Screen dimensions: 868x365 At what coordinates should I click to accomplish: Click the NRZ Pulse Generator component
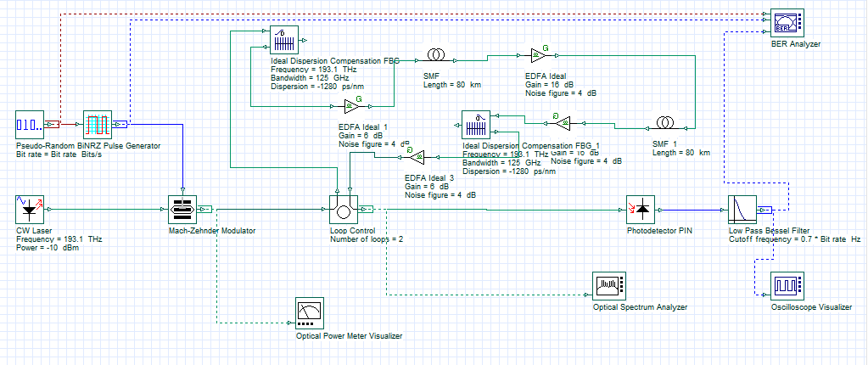coord(98,125)
